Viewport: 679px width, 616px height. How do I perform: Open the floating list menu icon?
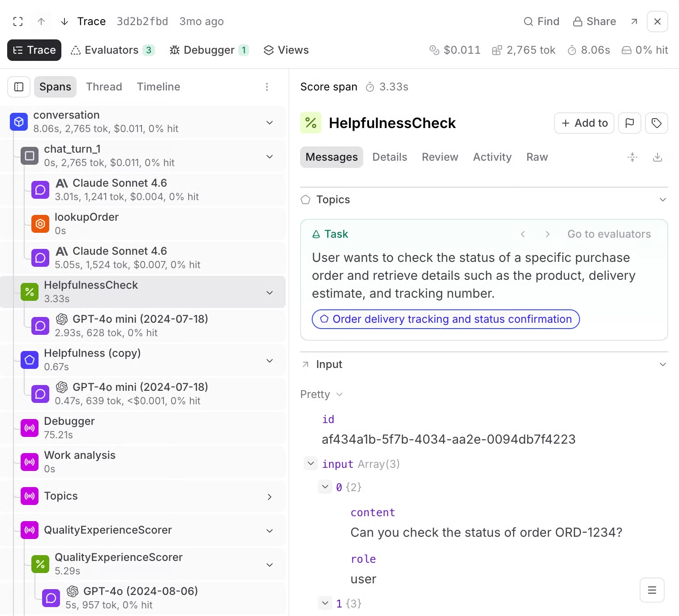tap(652, 590)
